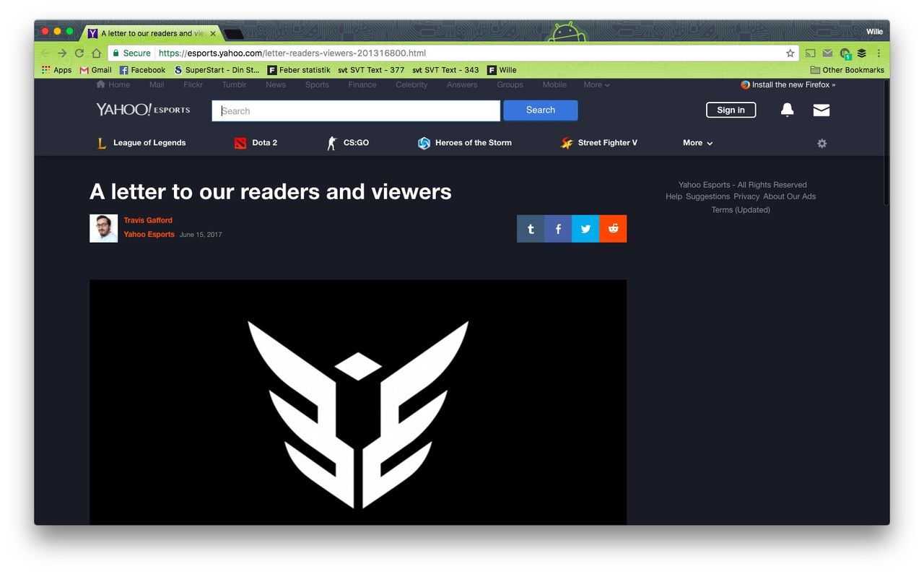Image resolution: width=924 pixels, height=574 pixels.
Task: Click the browser forward arrow
Action: click(x=62, y=53)
